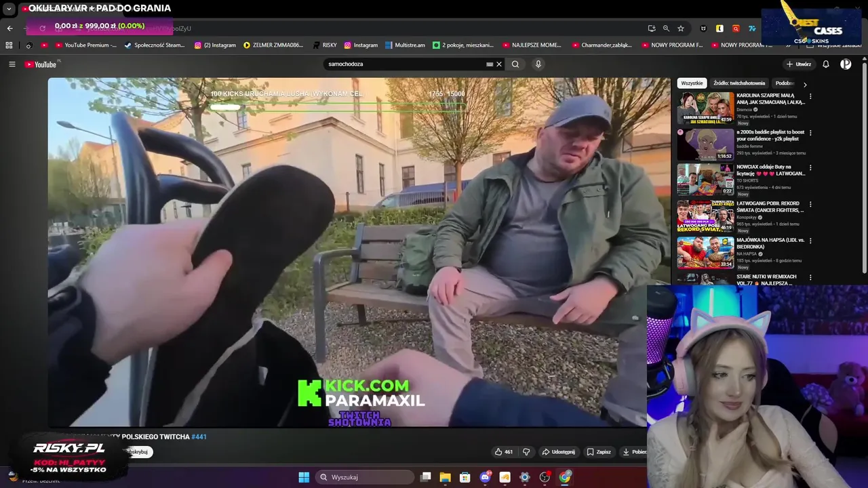Click the Utwórz create button
The image size is (868, 488).
pos(799,64)
